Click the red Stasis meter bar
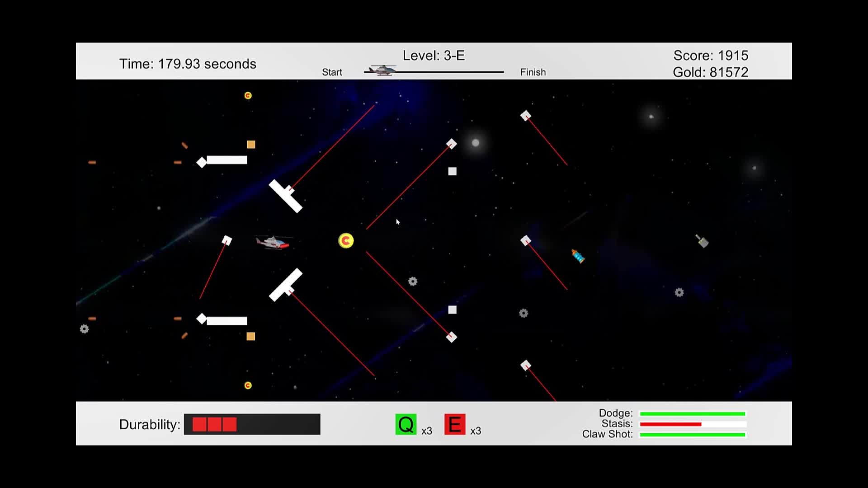Screen dimensions: 868x488 tap(670, 424)
